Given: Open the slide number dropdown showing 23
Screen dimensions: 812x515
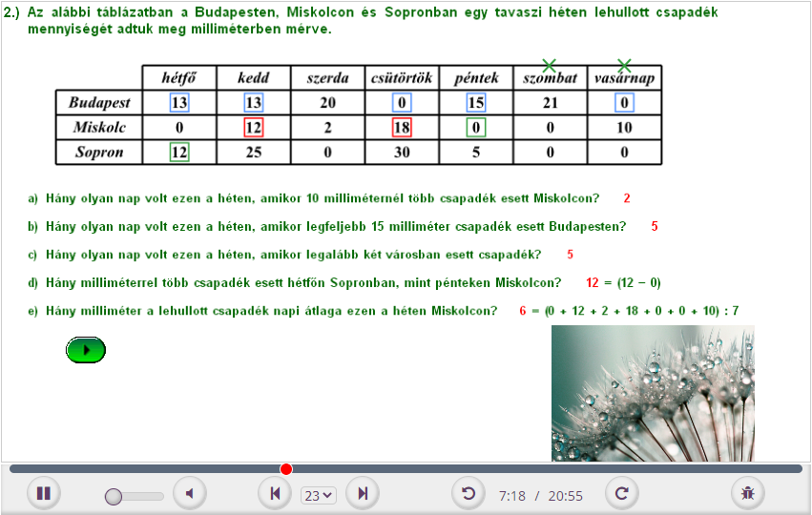Looking at the screenshot, I should coord(319,495).
